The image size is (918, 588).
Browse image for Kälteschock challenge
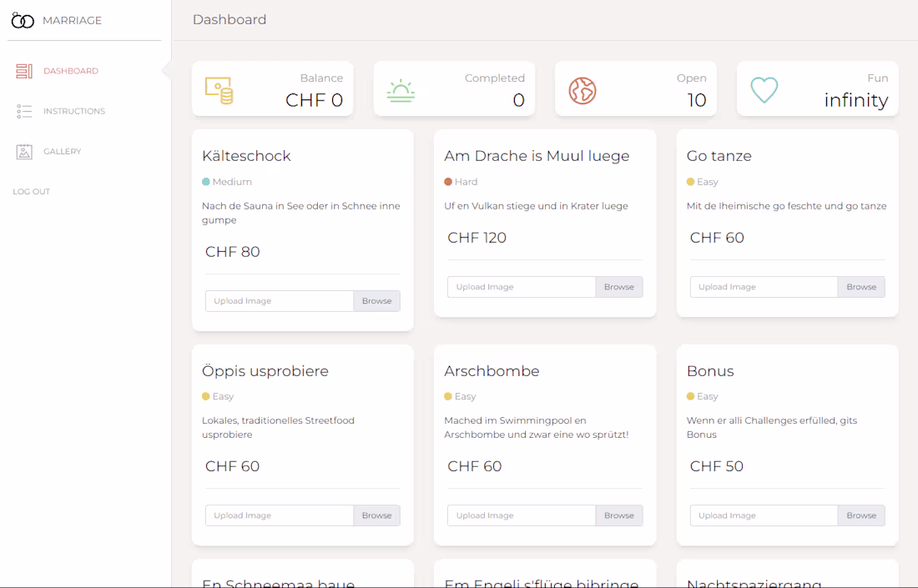[376, 301]
